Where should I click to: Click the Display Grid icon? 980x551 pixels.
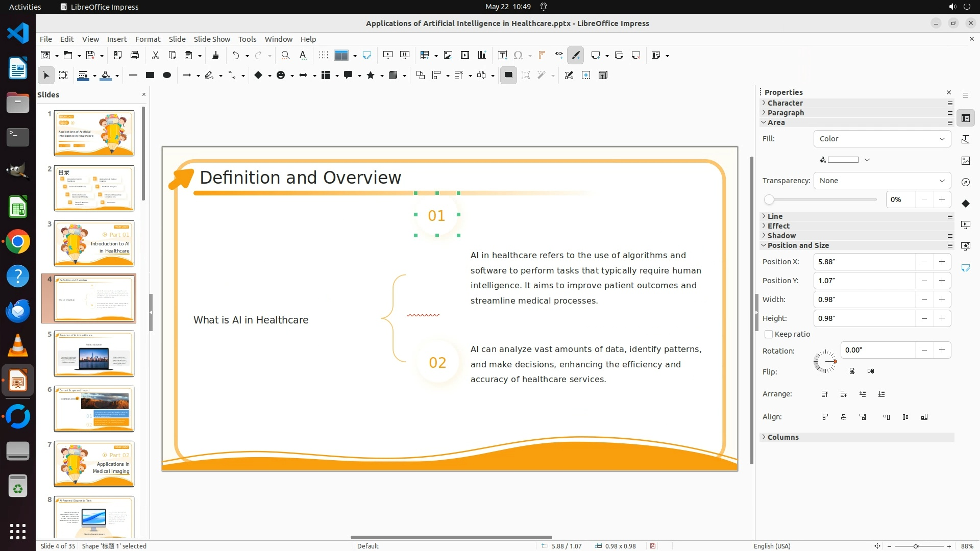[323, 55]
